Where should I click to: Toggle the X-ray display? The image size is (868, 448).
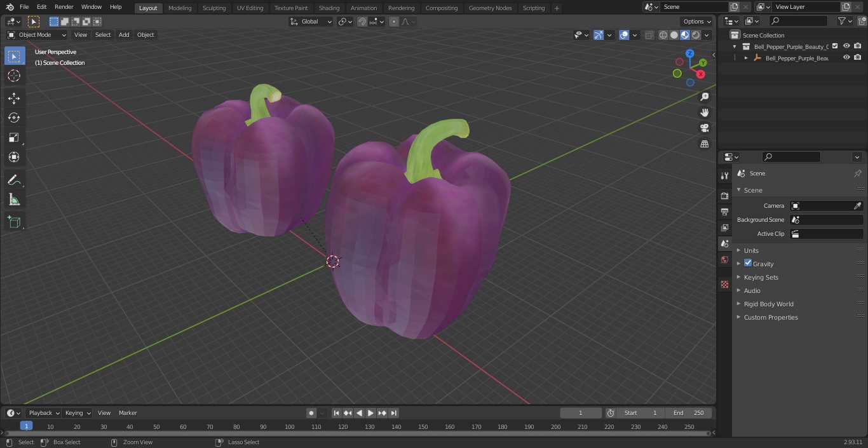(649, 35)
